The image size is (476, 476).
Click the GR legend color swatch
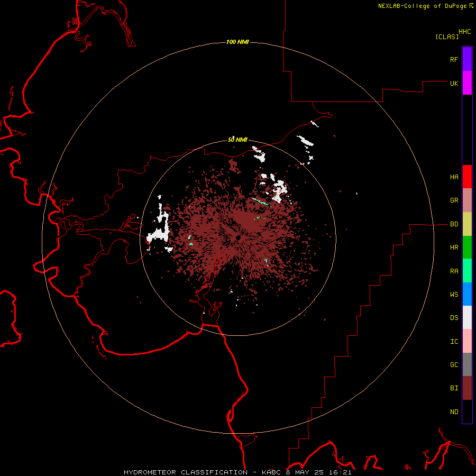pos(467,200)
